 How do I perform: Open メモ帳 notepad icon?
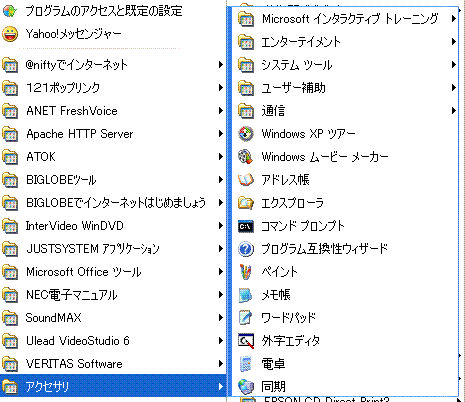coord(246,295)
